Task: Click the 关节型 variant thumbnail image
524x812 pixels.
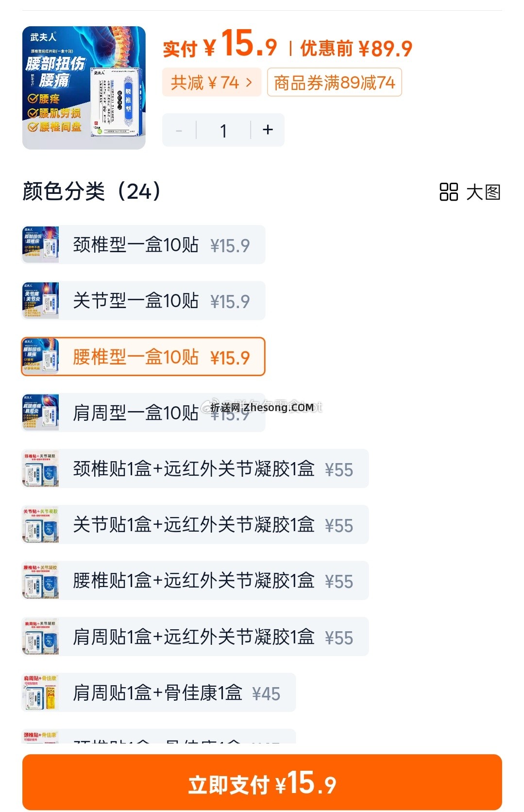Action: pyautogui.click(x=40, y=300)
